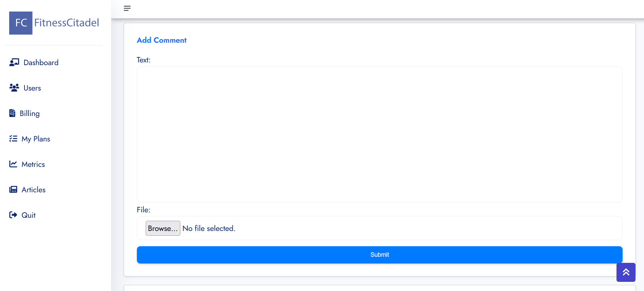Click the Quit sign-out icon
The height and width of the screenshot is (291, 644).
tap(13, 215)
